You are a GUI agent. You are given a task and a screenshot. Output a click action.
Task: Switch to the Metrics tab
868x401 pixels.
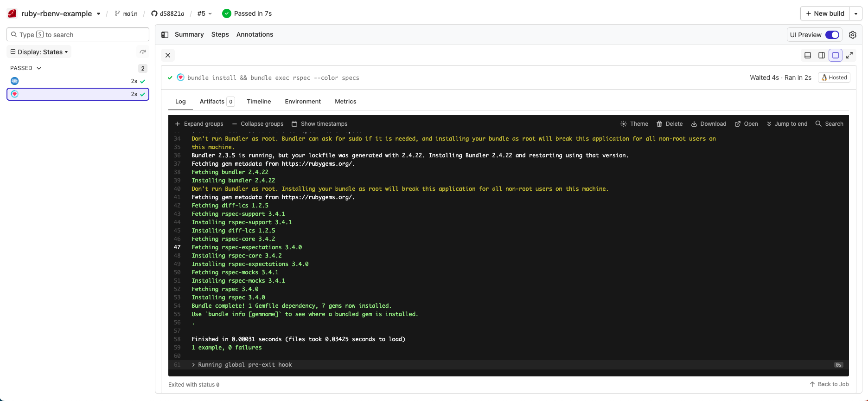pos(345,101)
